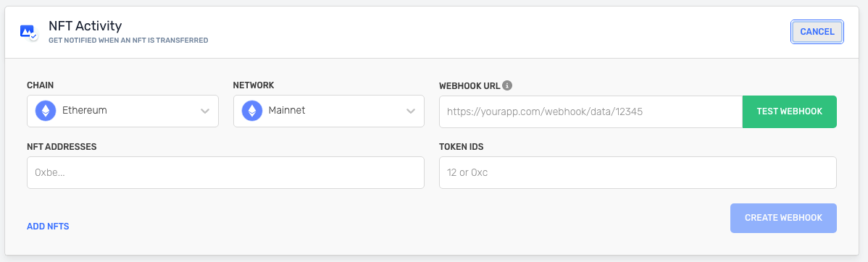Image resolution: width=868 pixels, height=262 pixels.
Task: Expand the Chain dropdown chevron
Action: pyautogui.click(x=205, y=111)
